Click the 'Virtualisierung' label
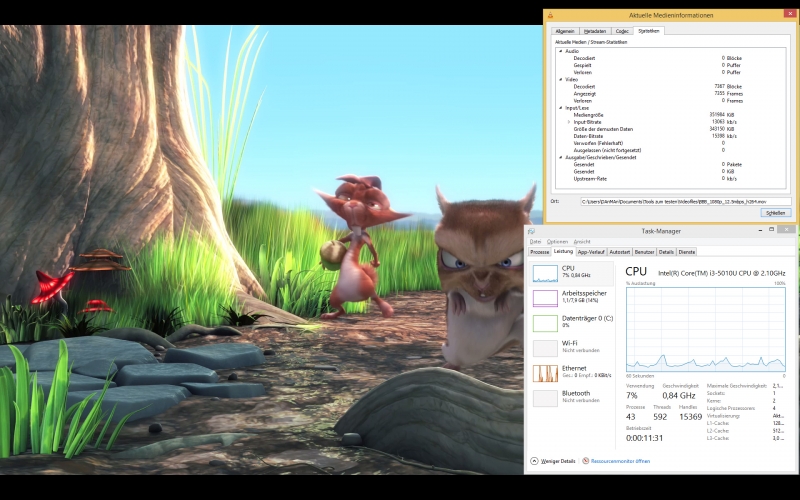800x500 pixels. point(723,416)
